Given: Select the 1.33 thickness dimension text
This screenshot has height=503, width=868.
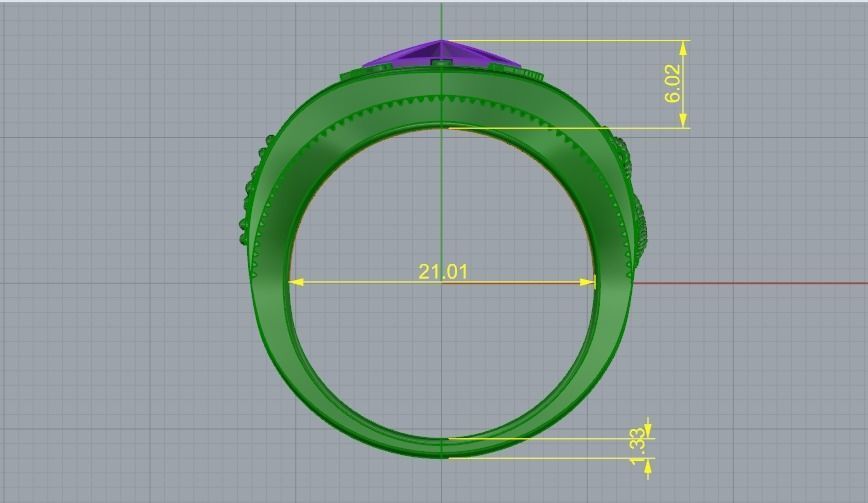Looking at the screenshot, I should (638, 446).
